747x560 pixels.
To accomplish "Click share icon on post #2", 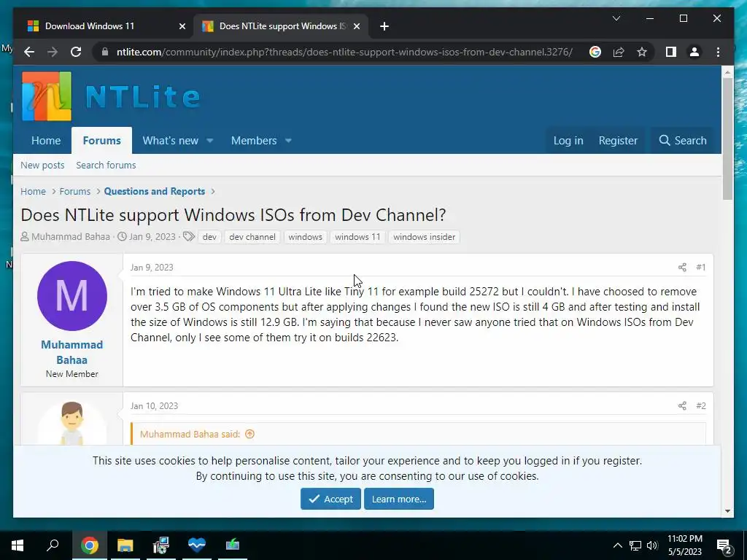I will [682, 405].
